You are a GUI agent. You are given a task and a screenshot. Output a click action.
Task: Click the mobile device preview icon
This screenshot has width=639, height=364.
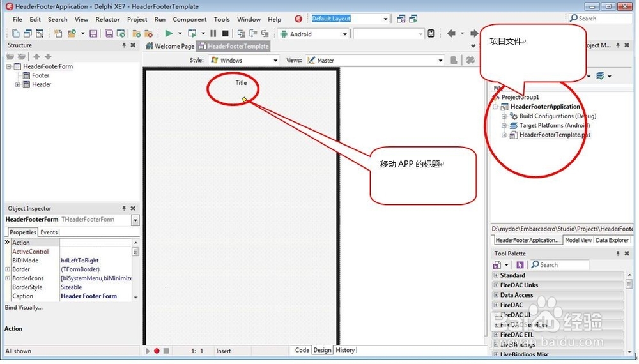tap(431, 34)
